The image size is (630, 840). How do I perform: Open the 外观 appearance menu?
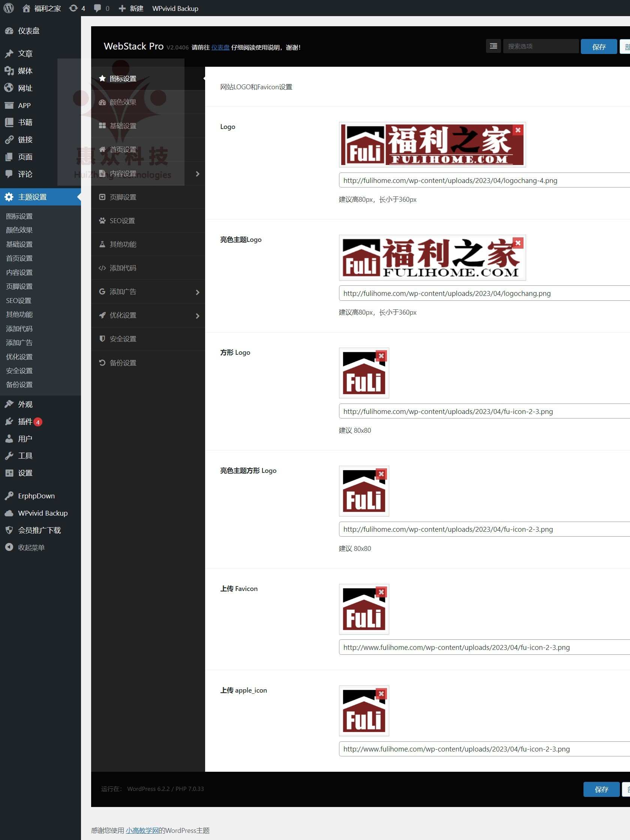click(x=40, y=404)
